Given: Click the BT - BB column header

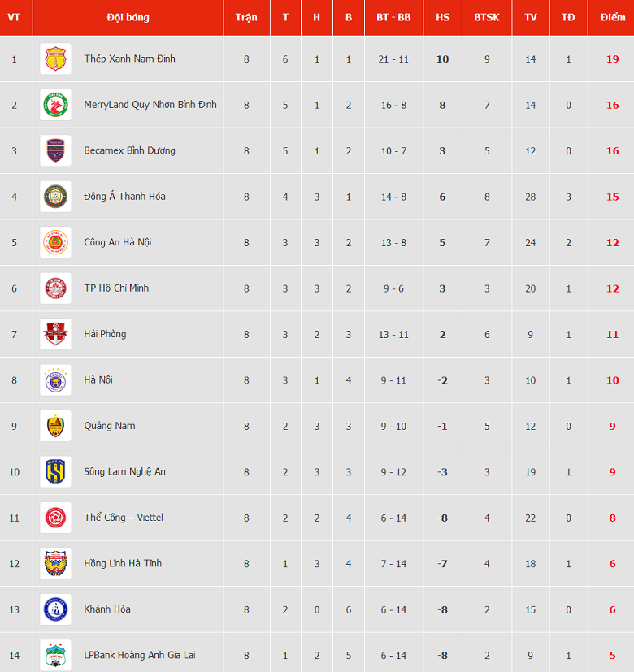Looking at the screenshot, I should click(x=393, y=17).
